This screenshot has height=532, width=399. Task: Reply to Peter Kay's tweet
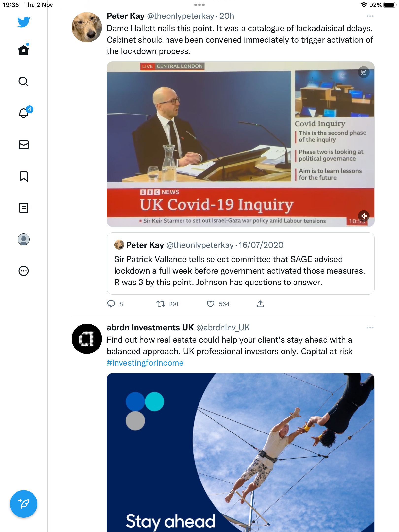[x=115, y=304]
